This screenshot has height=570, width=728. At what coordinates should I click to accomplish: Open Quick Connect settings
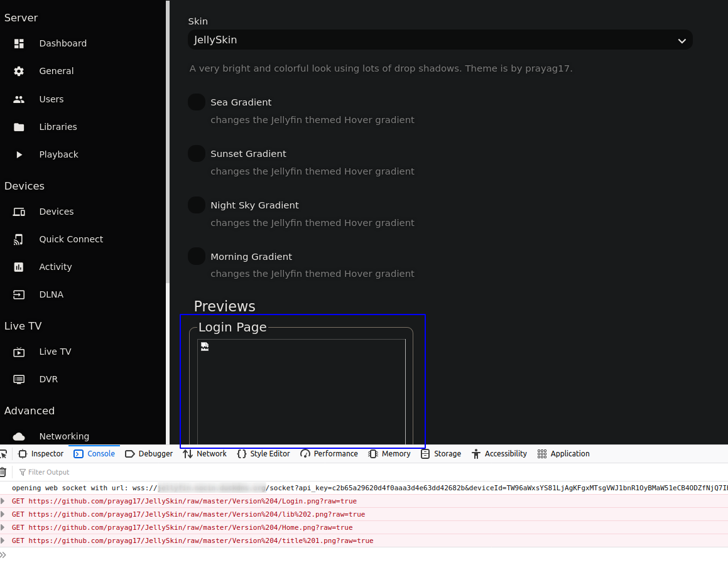tap(18, 239)
